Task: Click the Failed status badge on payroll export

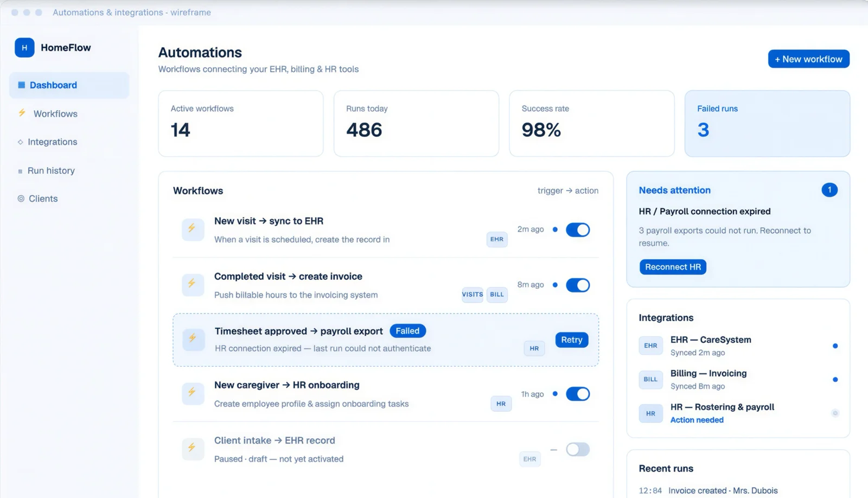Action: (x=407, y=331)
